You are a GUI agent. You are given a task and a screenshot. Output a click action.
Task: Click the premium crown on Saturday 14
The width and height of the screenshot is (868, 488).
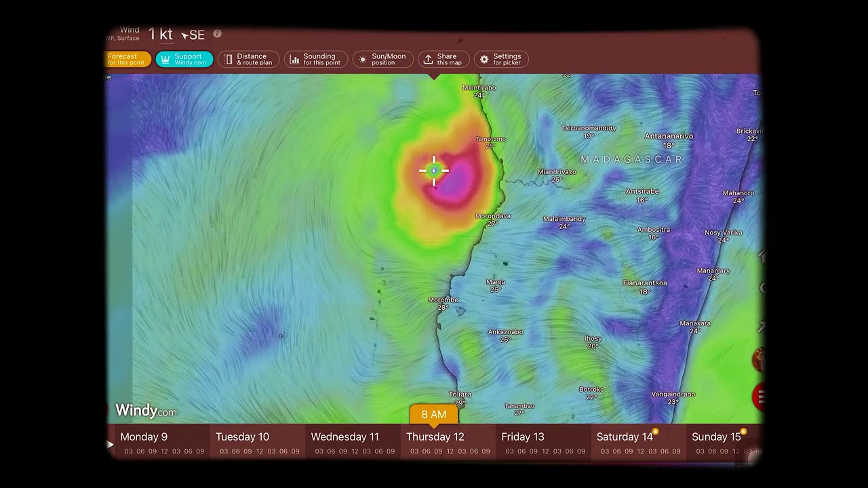(655, 432)
